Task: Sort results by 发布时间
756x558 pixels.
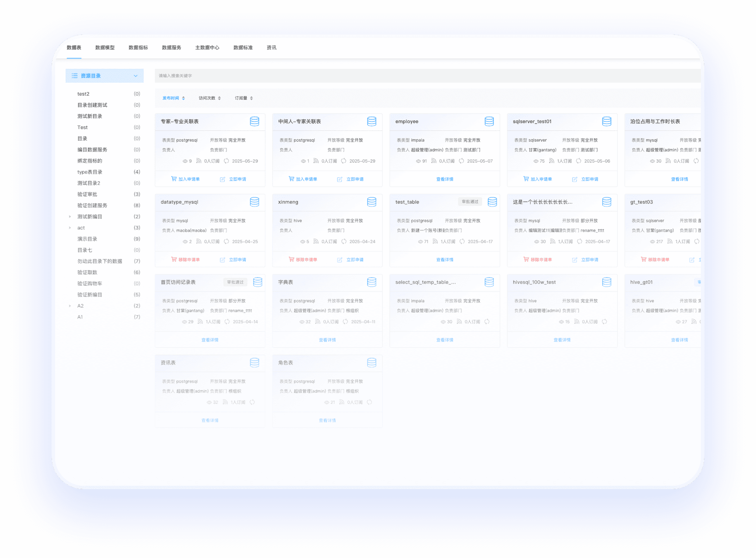Action: click(x=173, y=98)
